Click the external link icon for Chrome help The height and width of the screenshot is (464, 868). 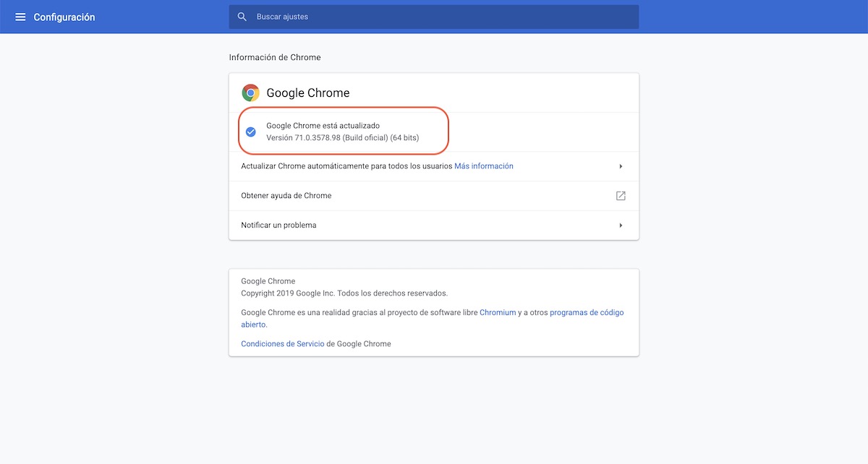point(621,196)
